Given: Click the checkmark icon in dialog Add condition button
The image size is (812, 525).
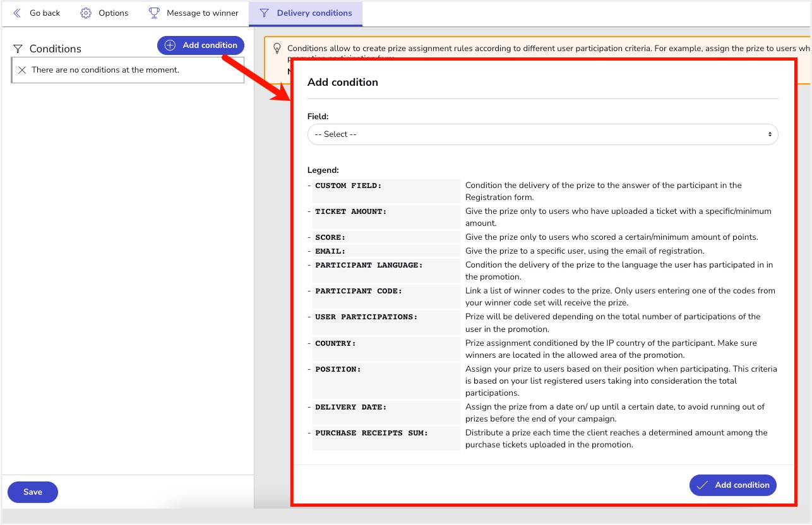Looking at the screenshot, I should pyautogui.click(x=702, y=485).
